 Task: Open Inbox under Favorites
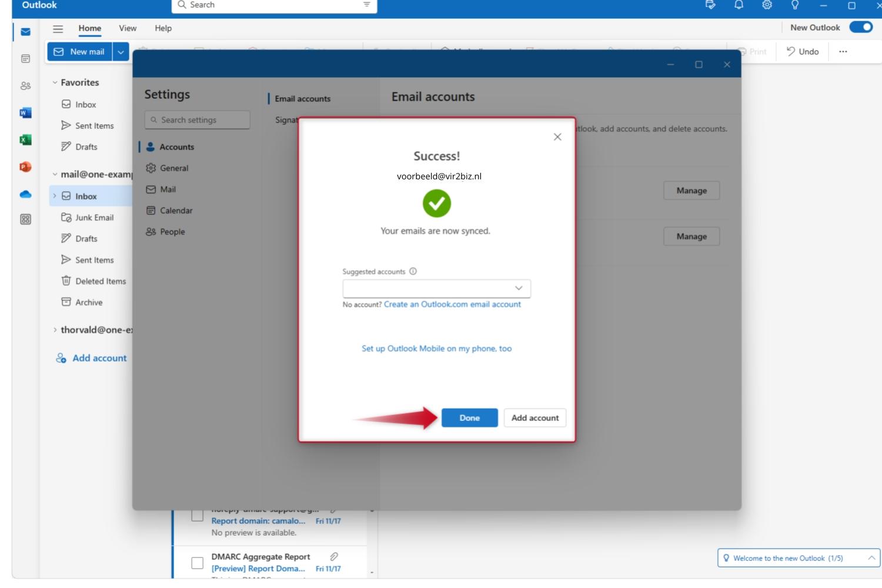(86, 105)
